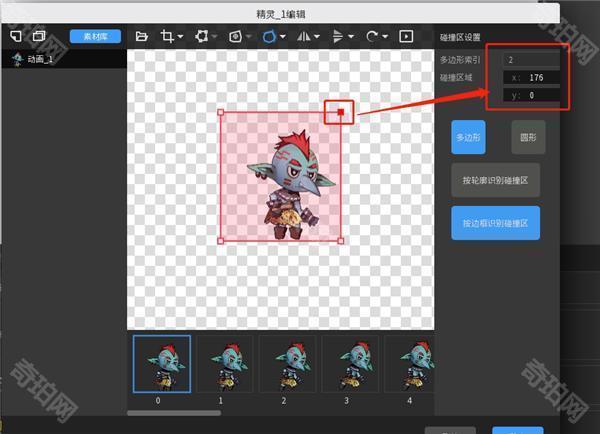The image size is (600, 434).
Task: Choose the 多边形 polygon shape button
Action: (468, 137)
